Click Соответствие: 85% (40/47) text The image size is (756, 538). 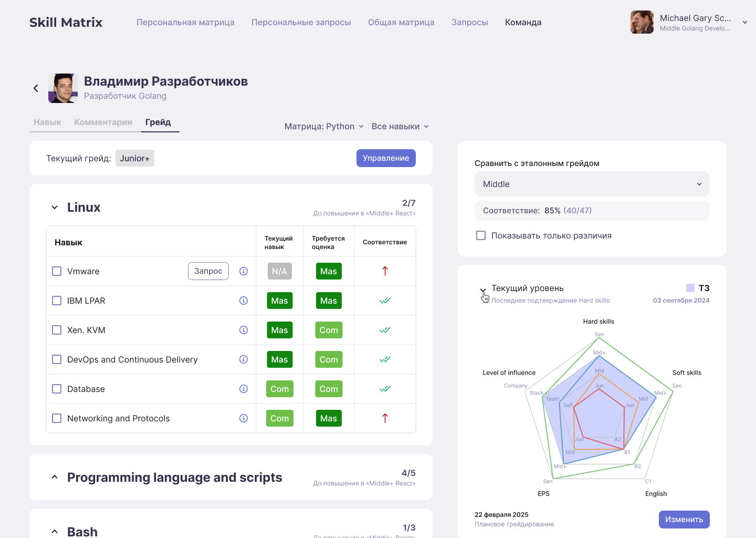(537, 210)
